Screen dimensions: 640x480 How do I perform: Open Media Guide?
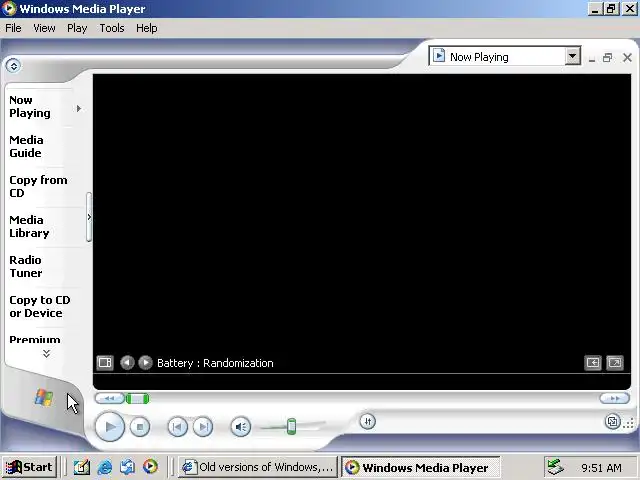pos(26,147)
